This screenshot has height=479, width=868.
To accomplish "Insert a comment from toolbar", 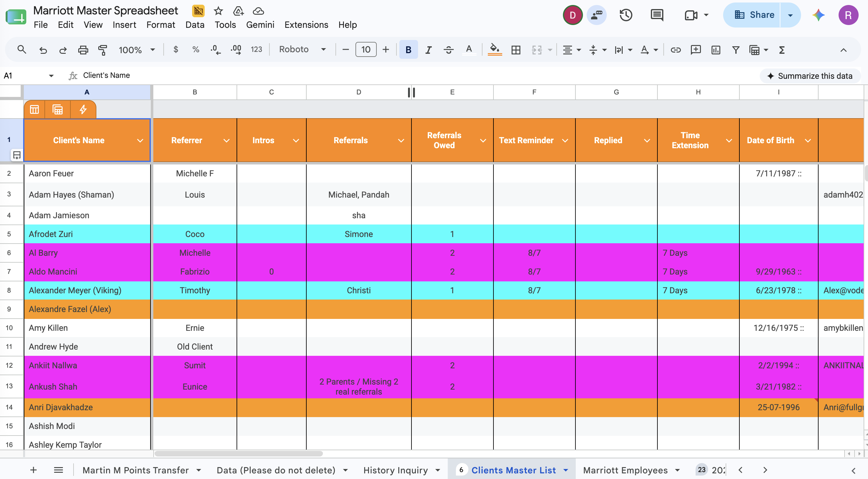I will point(696,50).
